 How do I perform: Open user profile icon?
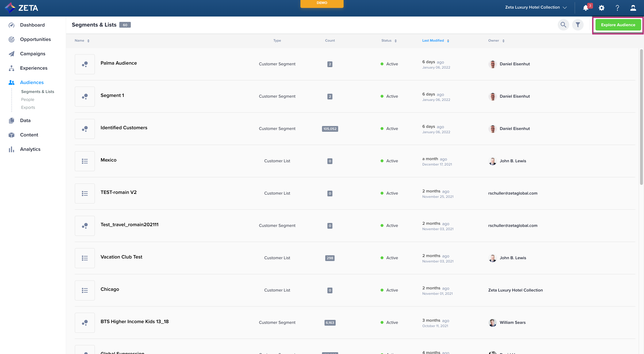coord(633,8)
